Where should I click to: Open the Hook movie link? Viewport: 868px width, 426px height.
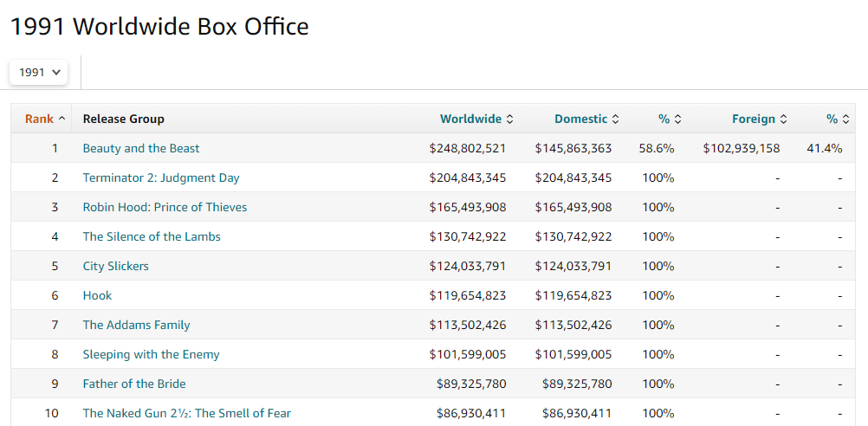(97, 295)
